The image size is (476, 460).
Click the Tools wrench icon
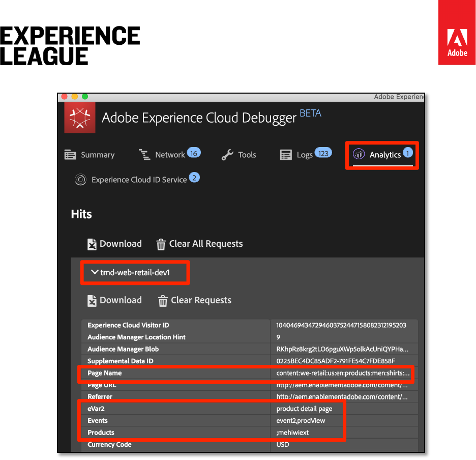[227, 155]
